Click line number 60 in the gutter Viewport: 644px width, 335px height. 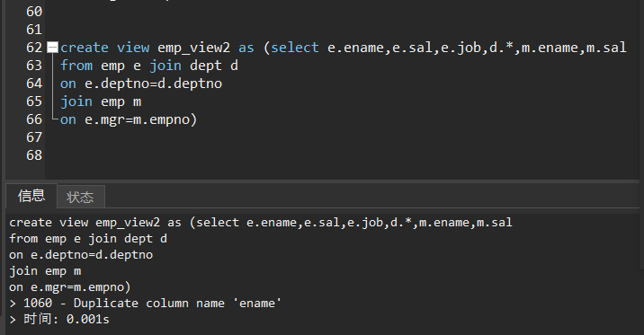pos(34,12)
